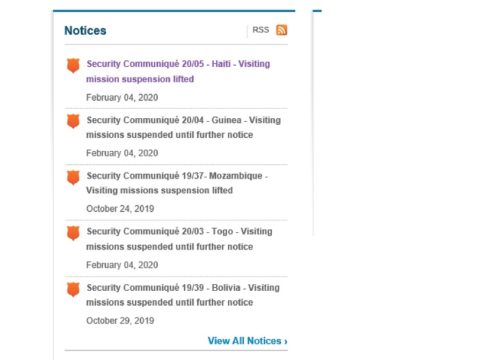The width and height of the screenshot is (485, 360).
Task: Click shield icon beside Mozambique communiqué
Action: pos(73,177)
